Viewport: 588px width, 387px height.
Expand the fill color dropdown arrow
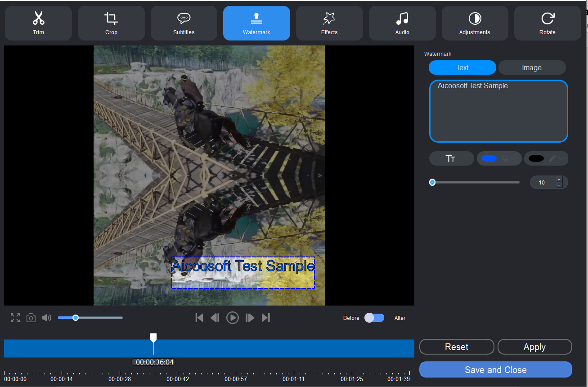(x=514, y=158)
